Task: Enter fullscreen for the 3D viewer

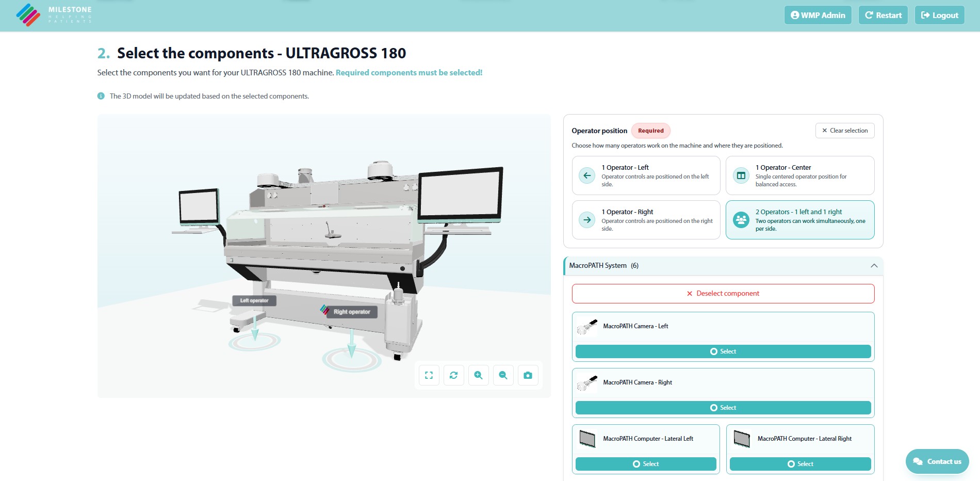Action: click(429, 375)
